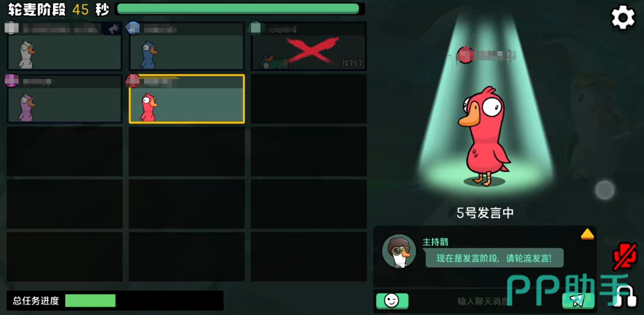Screen dimensions: 644x315
Task: Click the 5号发言中 speaker label
Action: 485,212
